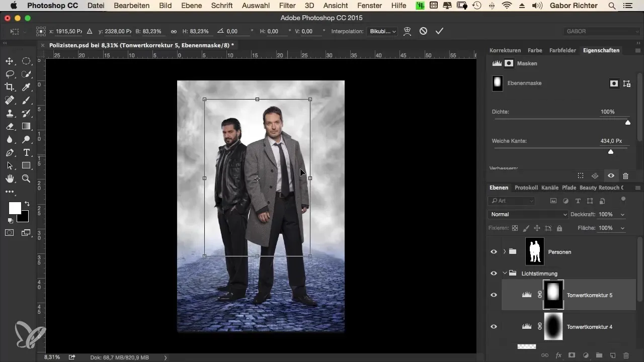The height and width of the screenshot is (362, 644).
Task: Select the History Brush tool
Action: 26,113
